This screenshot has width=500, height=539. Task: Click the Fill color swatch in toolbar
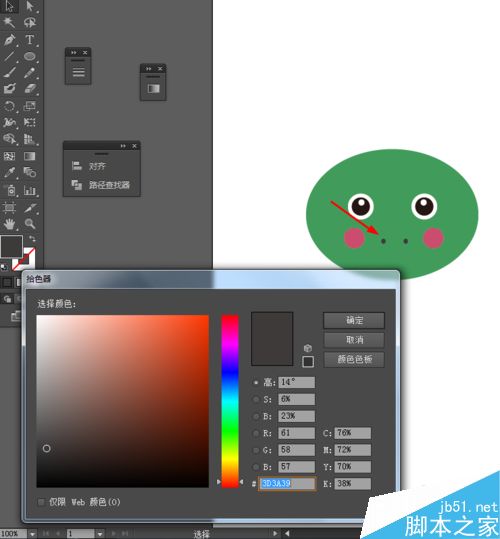tap(11, 246)
